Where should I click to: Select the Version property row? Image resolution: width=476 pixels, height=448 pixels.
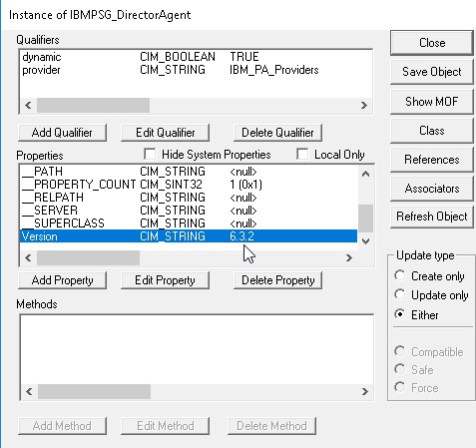tap(189, 236)
